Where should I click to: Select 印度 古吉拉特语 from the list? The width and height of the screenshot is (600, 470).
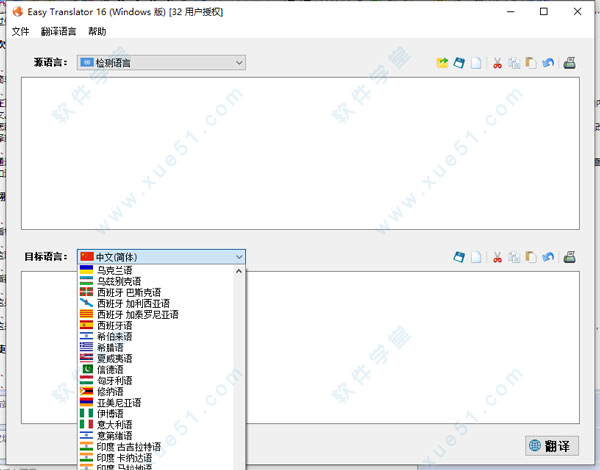[x=156, y=447]
